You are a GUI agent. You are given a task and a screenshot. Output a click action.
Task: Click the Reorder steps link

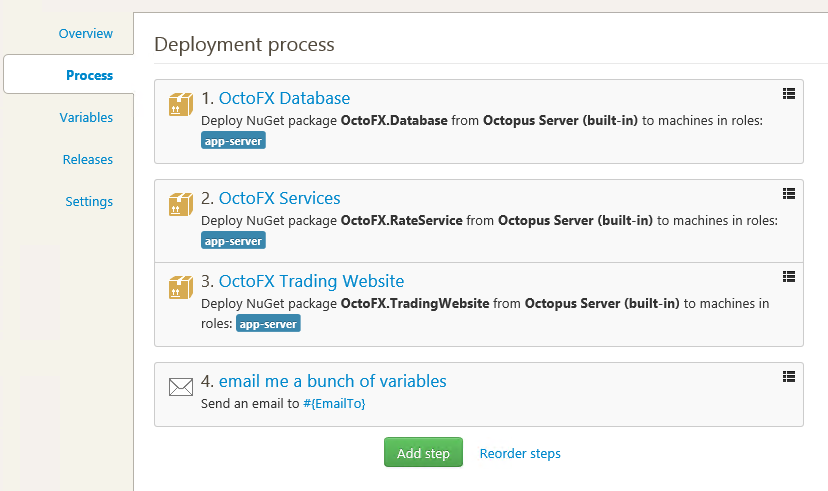click(x=520, y=453)
